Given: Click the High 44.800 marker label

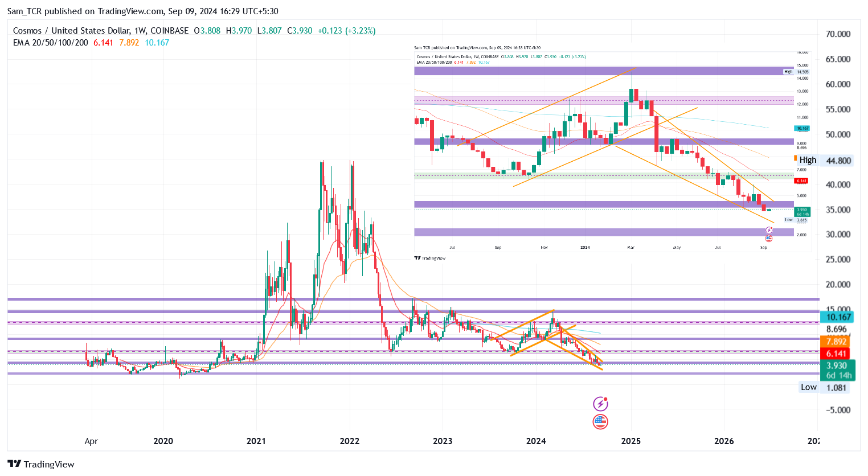Looking at the screenshot, I should pos(825,161).
